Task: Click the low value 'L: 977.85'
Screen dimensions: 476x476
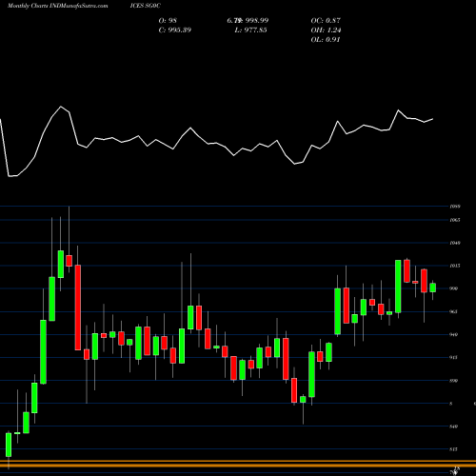Action: (x=250, y=30)
